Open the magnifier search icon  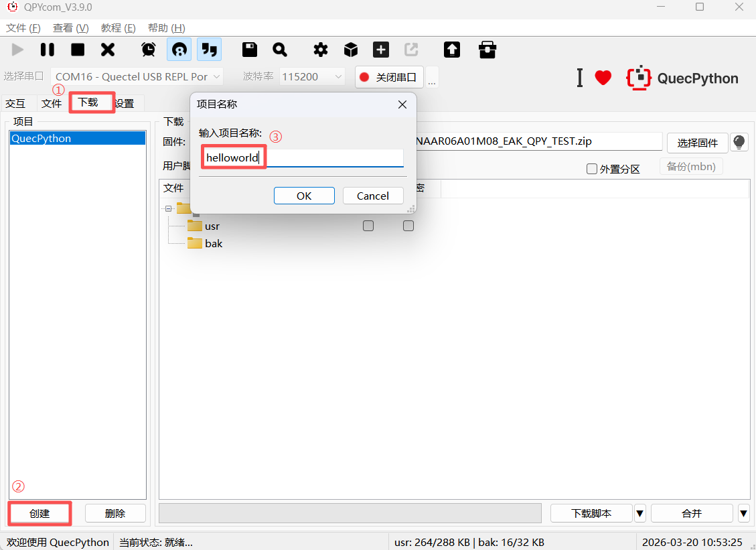280,50
